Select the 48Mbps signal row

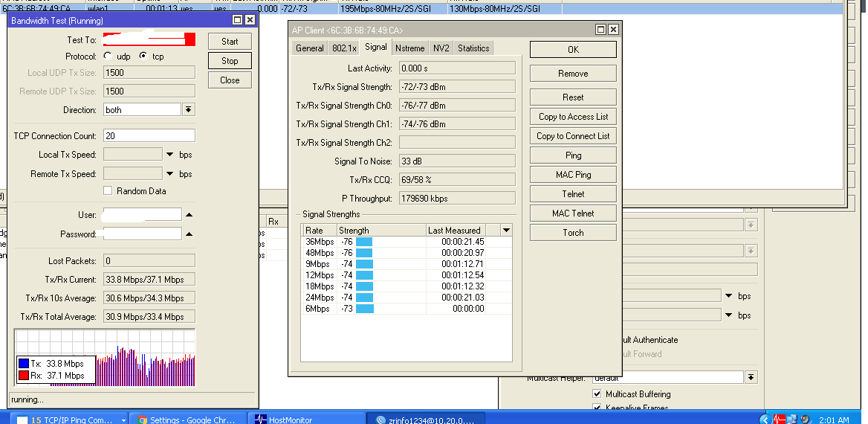[x=407, y=253]
